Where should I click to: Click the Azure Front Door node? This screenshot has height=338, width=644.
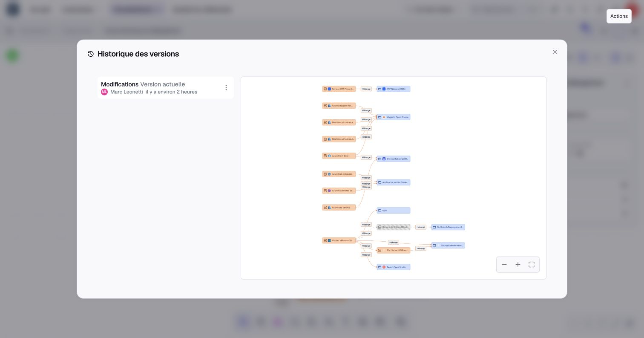pyautogui.click(x=339, y=156)
